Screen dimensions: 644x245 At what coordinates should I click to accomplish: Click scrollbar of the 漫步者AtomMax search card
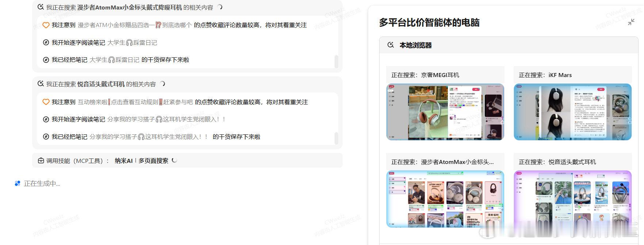point(336,62)
